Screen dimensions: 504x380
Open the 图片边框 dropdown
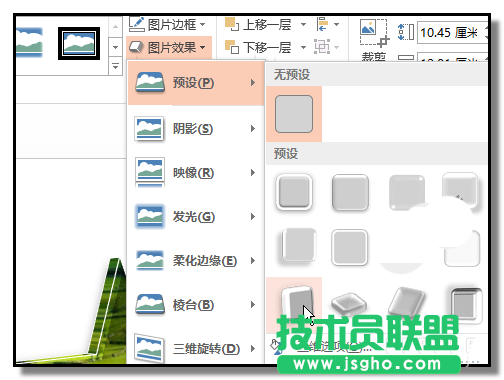[168, 24]
